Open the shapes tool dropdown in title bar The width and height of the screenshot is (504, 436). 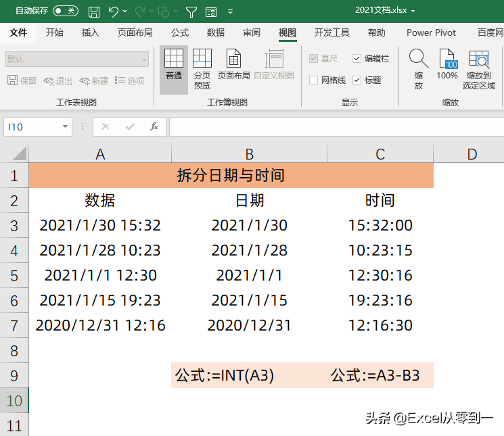tap(175, 12)
